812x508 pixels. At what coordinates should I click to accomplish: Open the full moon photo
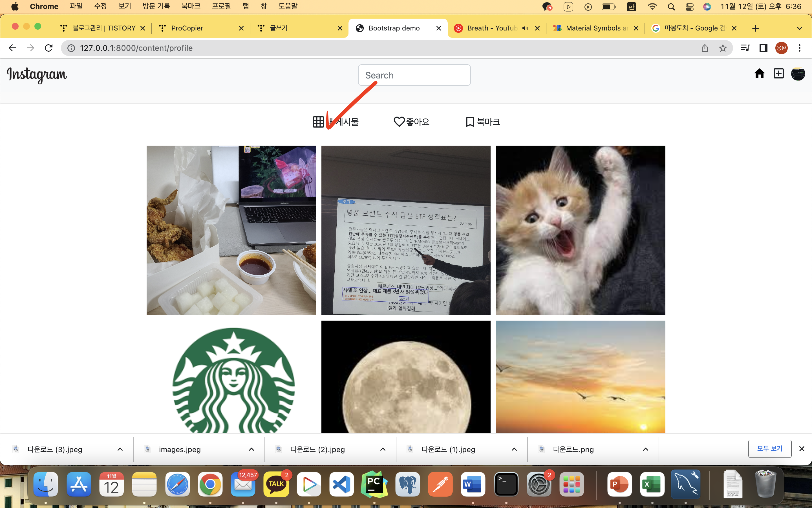(x=406, y=377)
